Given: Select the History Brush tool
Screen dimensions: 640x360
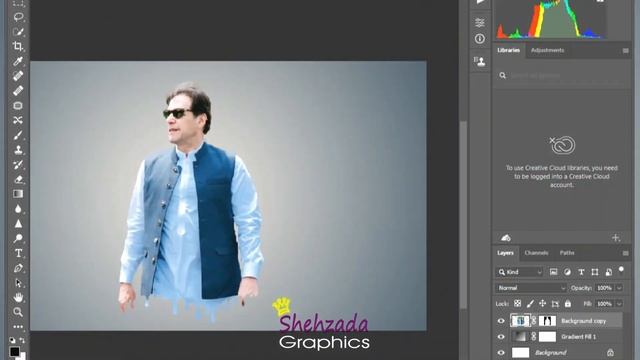Looking at the screenshot, I should [x=18, y=164].
